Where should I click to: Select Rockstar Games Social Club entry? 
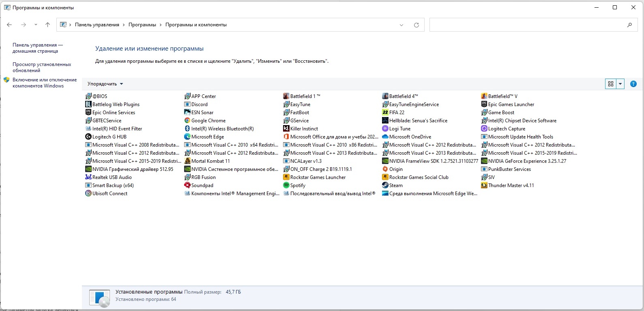(x=415, y=177)
